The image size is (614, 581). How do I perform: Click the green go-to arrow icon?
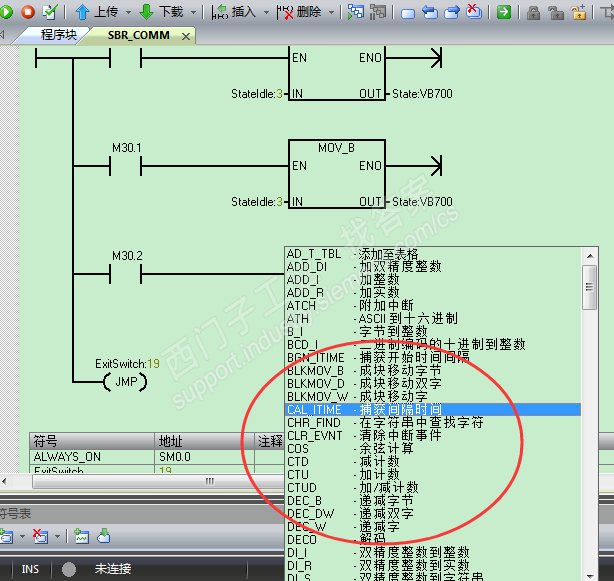[x=504, y=12]
